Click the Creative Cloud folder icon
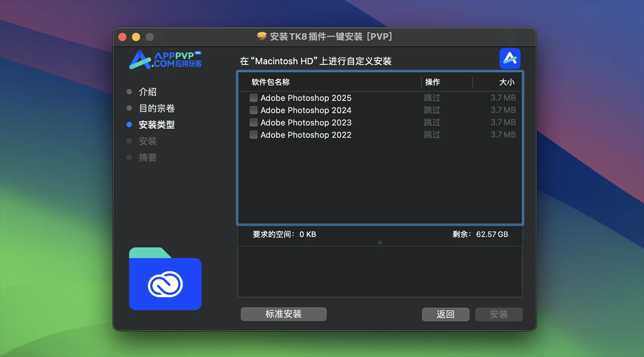This screenshot has width=644, height=357. (x=165, y=279)
